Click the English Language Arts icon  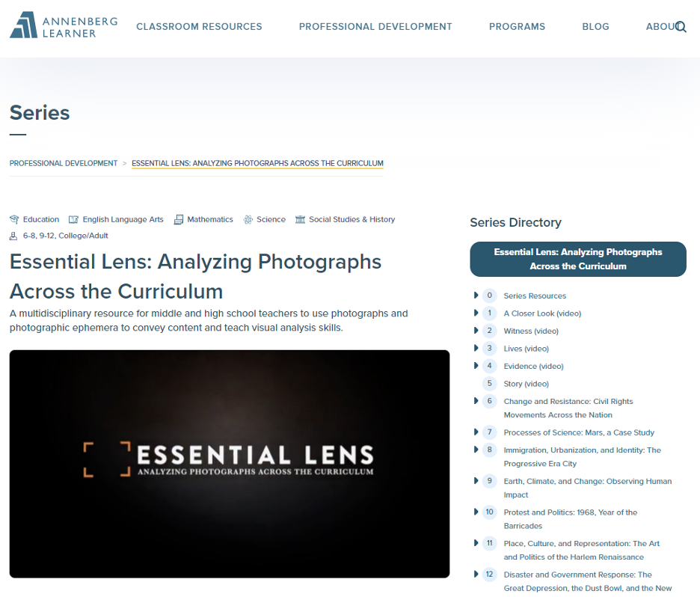(x=73, y=219)
